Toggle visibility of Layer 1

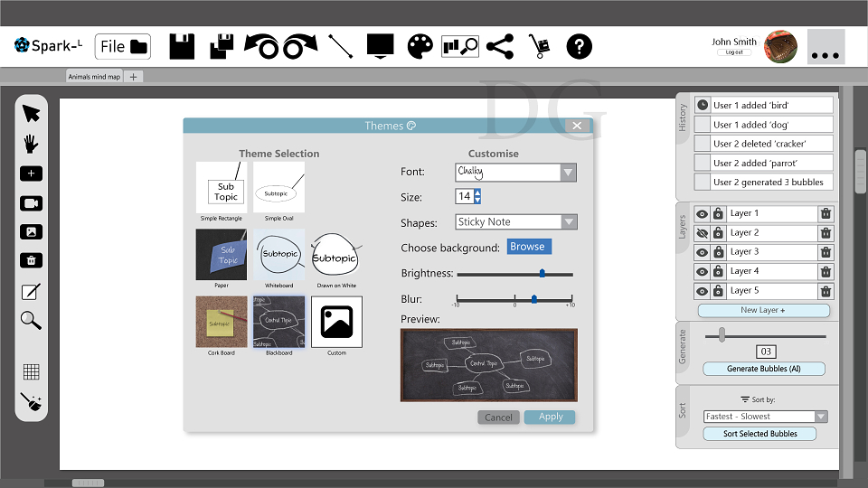[702, 213]
